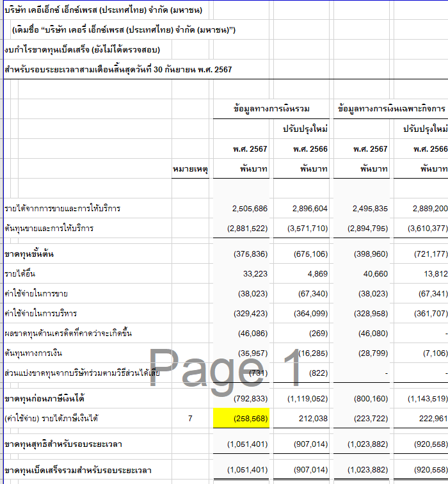The width and height of the screenshot is (448, 484).
Task: Click row label ส่วนแบ่งขาดทุนจากบริษัทร่วมตามวิธีส่วนได้เสีย
Action: coord(82,373)
